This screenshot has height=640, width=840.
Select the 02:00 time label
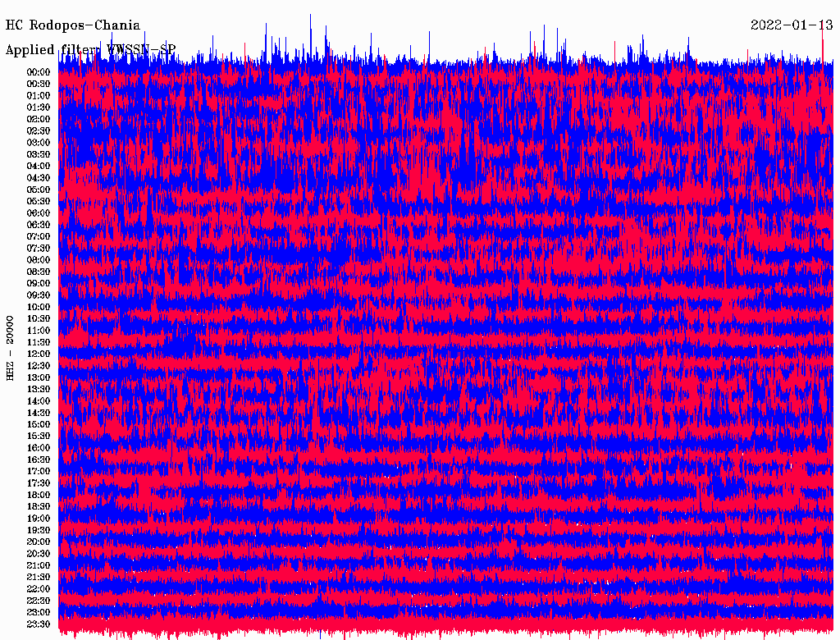coord(39,119)
